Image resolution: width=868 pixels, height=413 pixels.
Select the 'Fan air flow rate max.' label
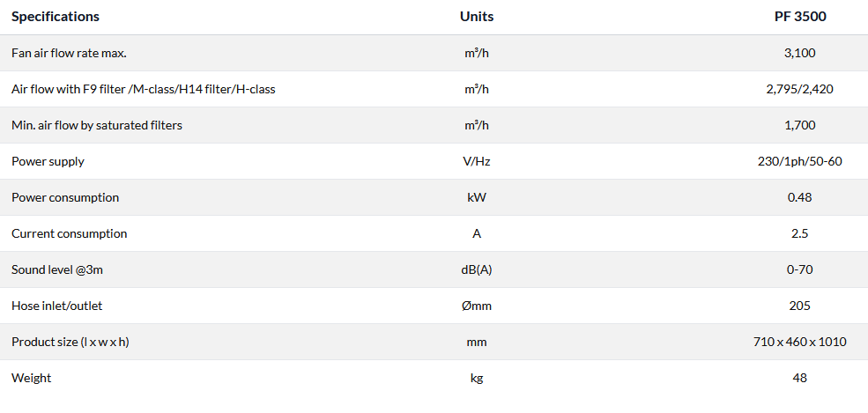click(69, 53)
